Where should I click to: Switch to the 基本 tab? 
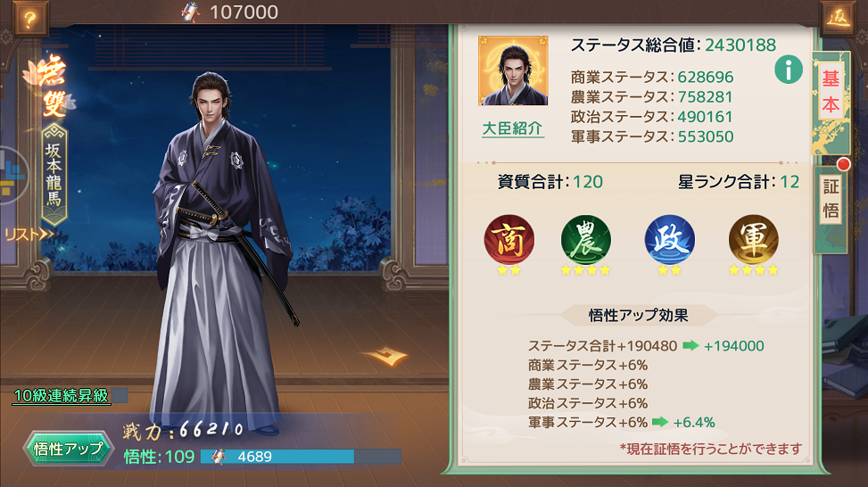(x=830, y=92)
